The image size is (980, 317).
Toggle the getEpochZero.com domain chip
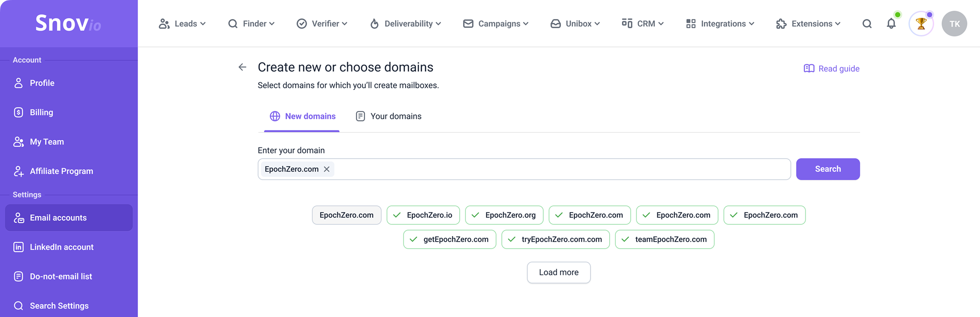pos(450,239)
